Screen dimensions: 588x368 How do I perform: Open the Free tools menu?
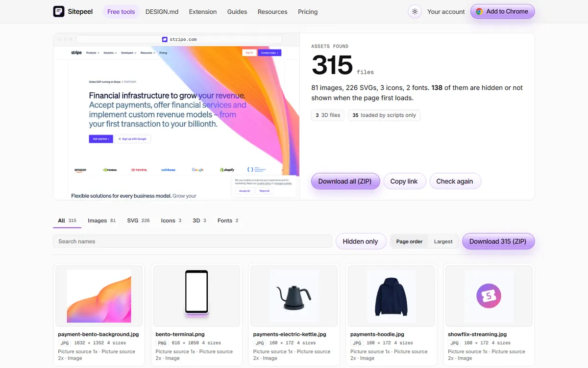121,12
